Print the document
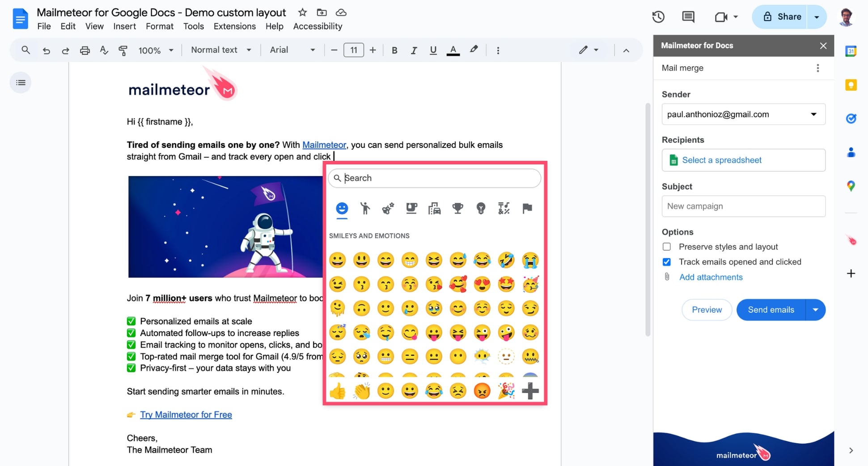 pos(85,50)
